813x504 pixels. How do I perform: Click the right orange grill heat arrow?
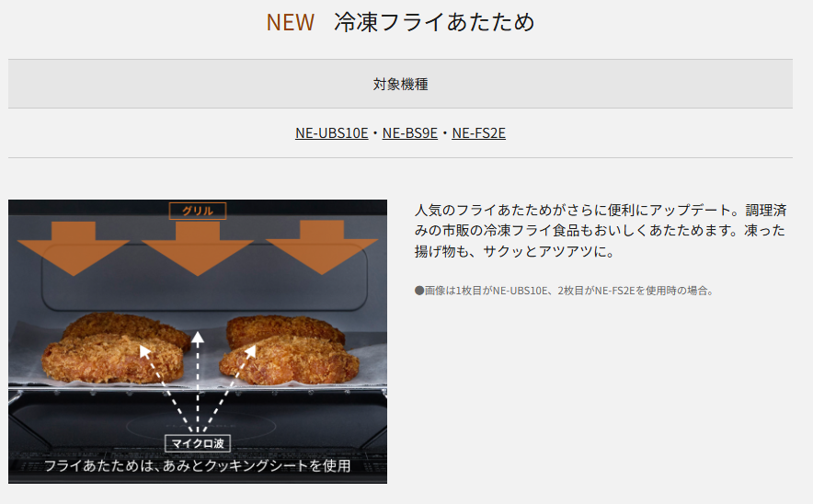click(x=322, y=247)
